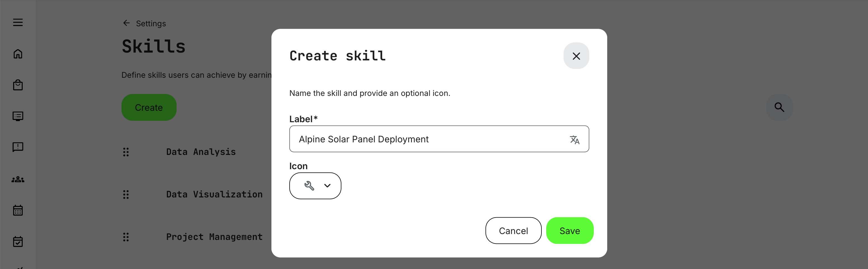Open the skill Icon dropdown

(x=315, y=185)
